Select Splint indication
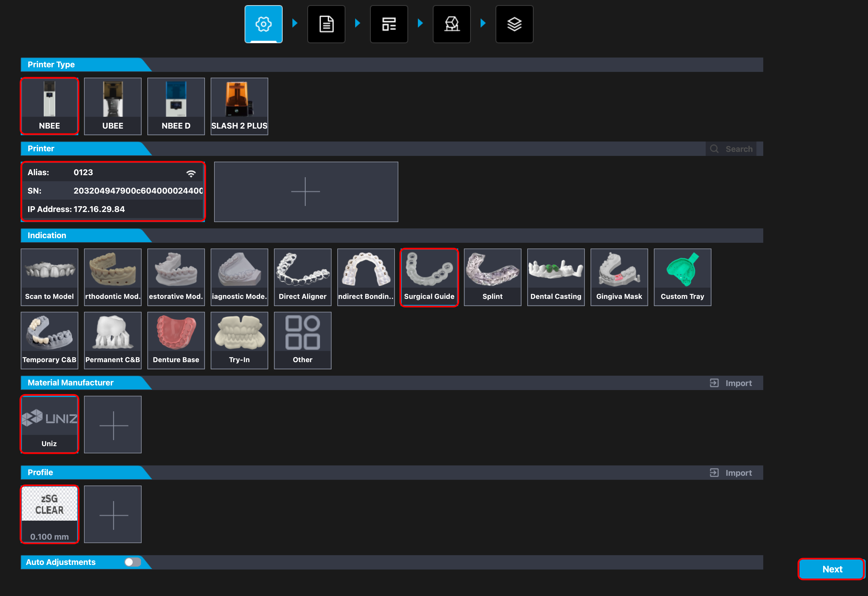Screen dimensions: 868x596 [x=492, y=277]
